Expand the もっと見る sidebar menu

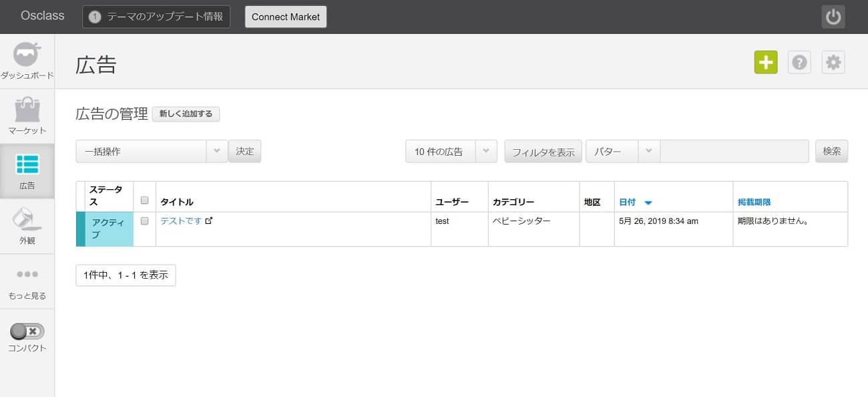pyautogui.click(x=27, y=281)
